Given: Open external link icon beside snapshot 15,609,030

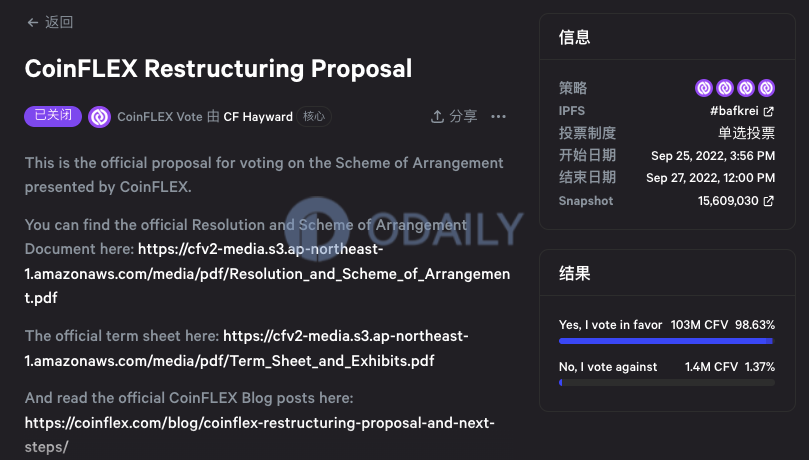Looking at the screenshot, I should point(769,201).
